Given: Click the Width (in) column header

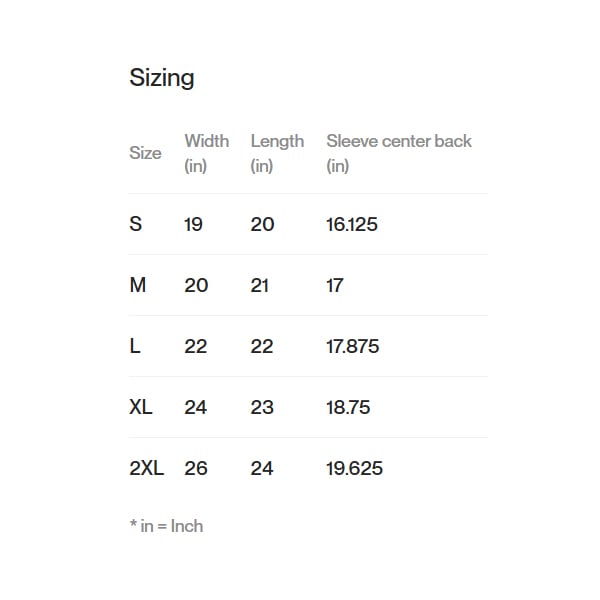Looking at the screenshot, I should 206,152.
